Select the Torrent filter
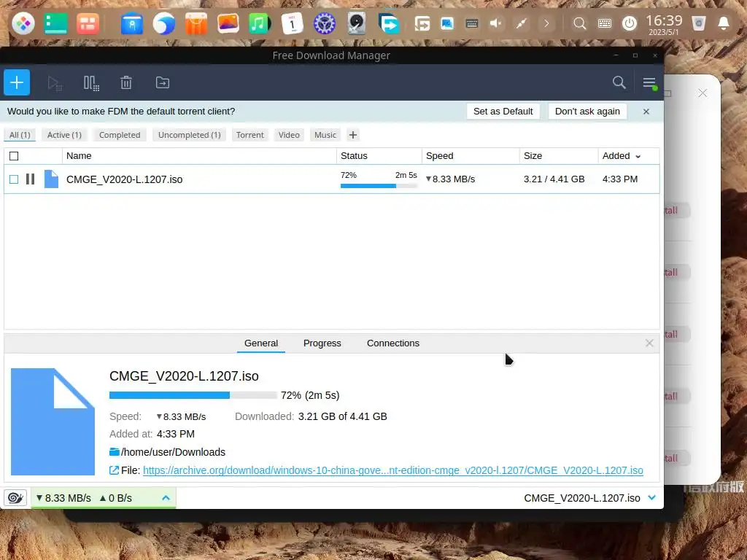 point(249,135)
